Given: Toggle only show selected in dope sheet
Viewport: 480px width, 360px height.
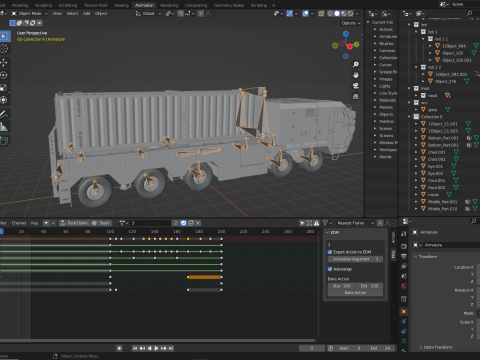Looking at the screenshot, I should point(302,223).
